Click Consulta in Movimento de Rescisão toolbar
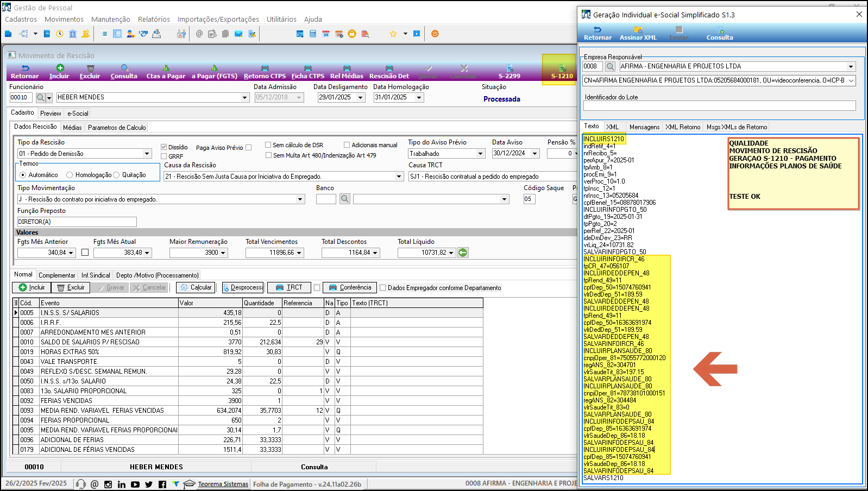868x491 pixels. 124,72
